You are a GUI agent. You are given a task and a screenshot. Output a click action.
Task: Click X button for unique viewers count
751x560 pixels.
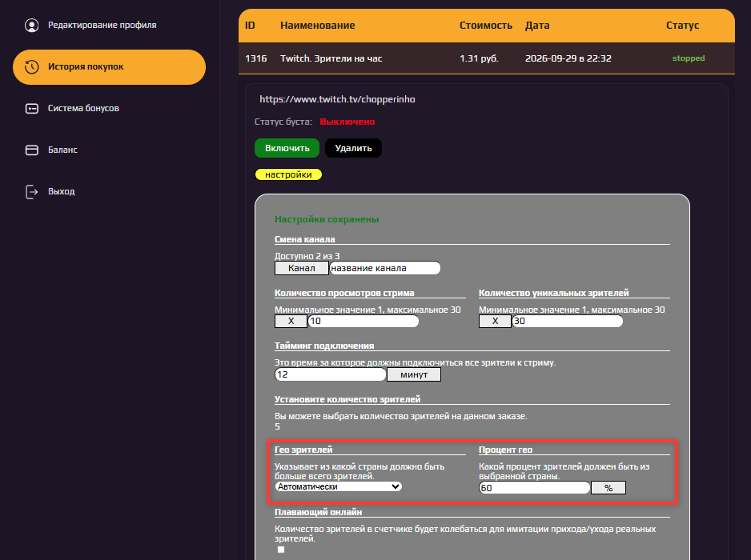click(x=496, y=321)
